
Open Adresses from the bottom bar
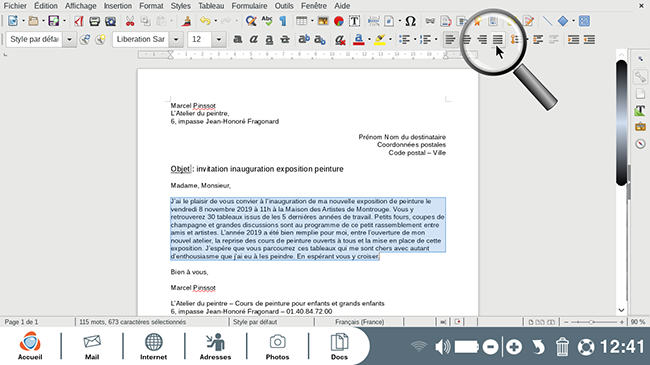tap(215, 346)
